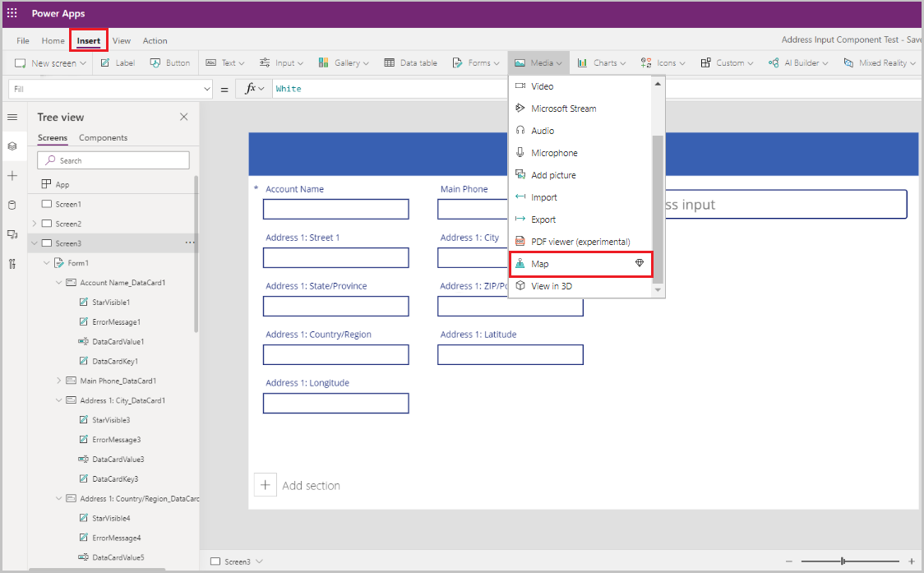Open the Icons dropdown
The image size is (924, 573).
[663, 63]
